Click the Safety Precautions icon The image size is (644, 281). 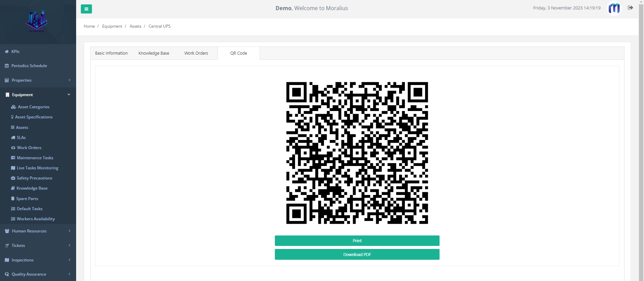[13, 178]
